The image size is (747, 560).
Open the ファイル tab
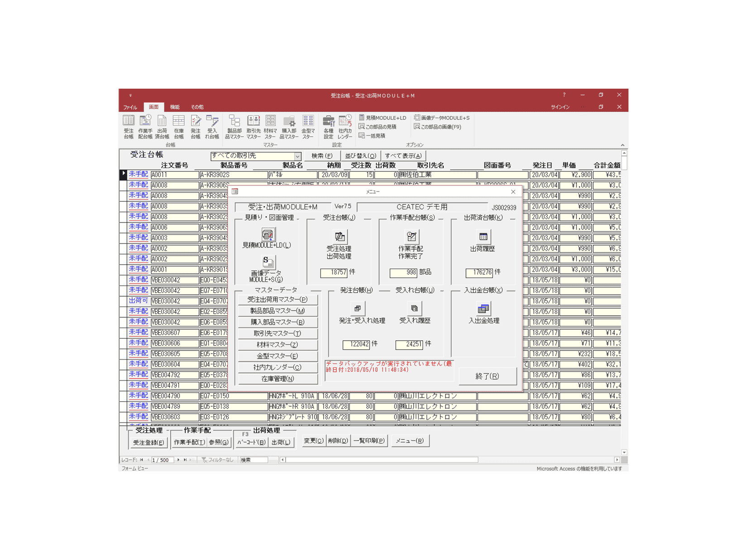tap(130, 107)
